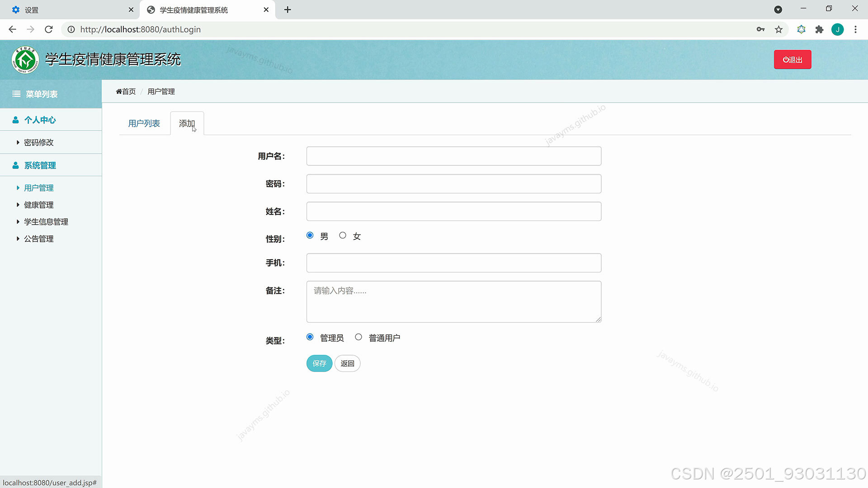Click into the 备注 textarea
The image size is (868, 488).
pyautogui.click(x=454, y=302)
